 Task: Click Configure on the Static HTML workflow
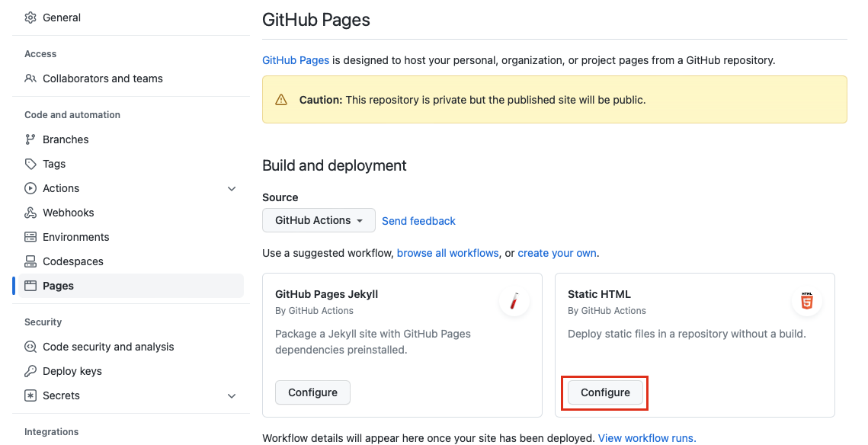click(604, 392)
